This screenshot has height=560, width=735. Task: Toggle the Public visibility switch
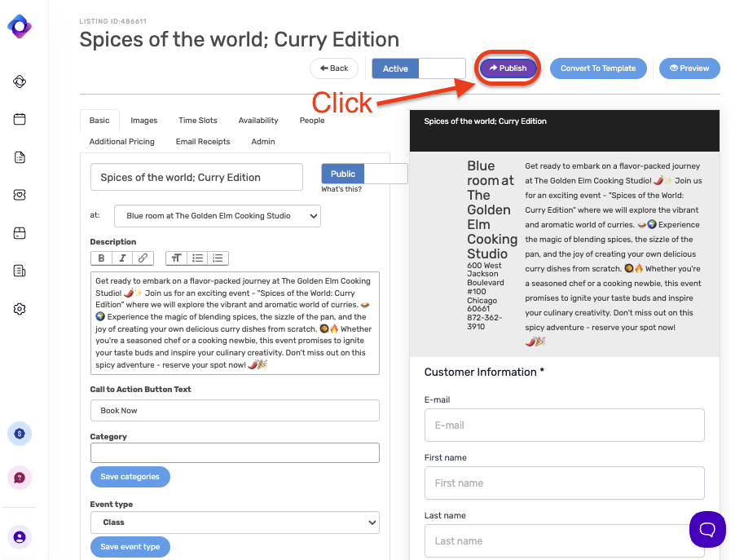[364, 174]
